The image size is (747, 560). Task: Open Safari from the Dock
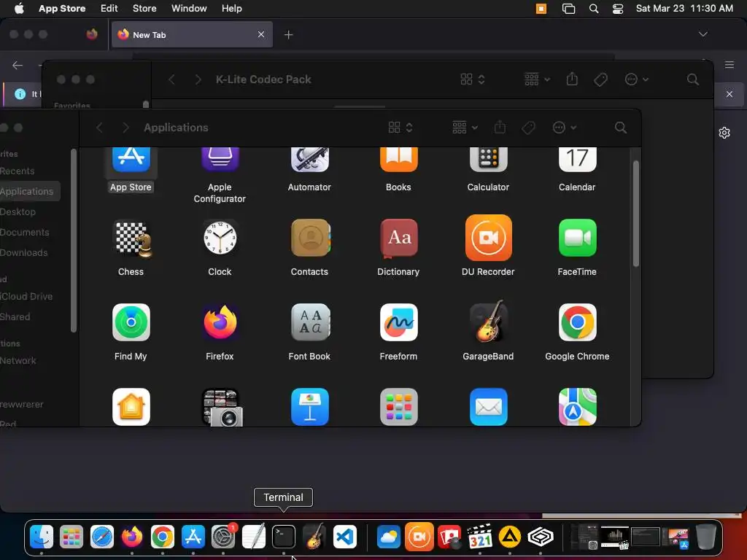click(x=102, y=537)
